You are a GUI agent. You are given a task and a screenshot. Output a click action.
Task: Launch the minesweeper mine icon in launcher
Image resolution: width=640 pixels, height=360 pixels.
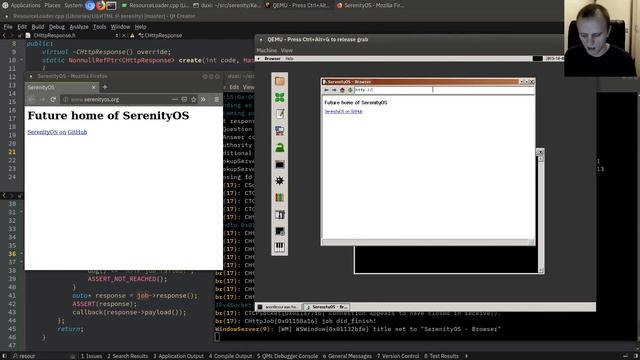[x=280, y=181]
